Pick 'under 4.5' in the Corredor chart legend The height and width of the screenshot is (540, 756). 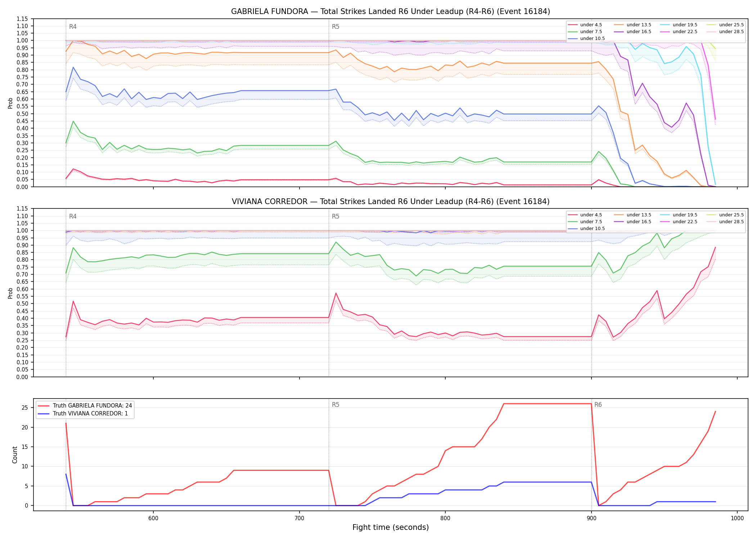pos(585,215)
